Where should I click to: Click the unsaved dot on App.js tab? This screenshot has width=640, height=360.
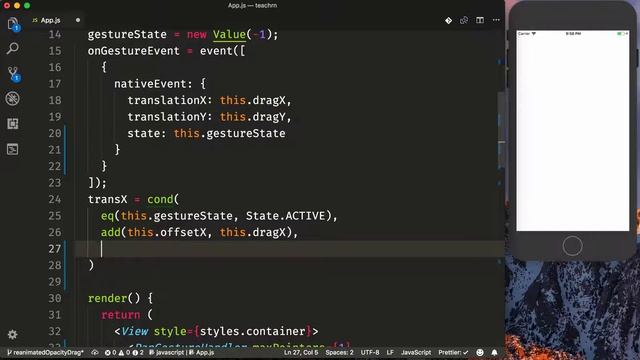[x=78, y=20]
